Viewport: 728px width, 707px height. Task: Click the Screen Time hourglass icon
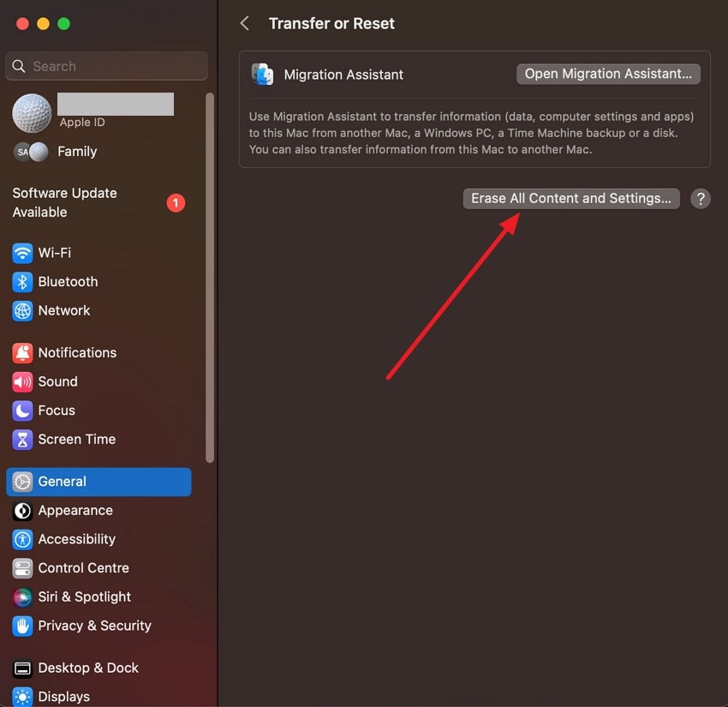[x=22, y=440]
